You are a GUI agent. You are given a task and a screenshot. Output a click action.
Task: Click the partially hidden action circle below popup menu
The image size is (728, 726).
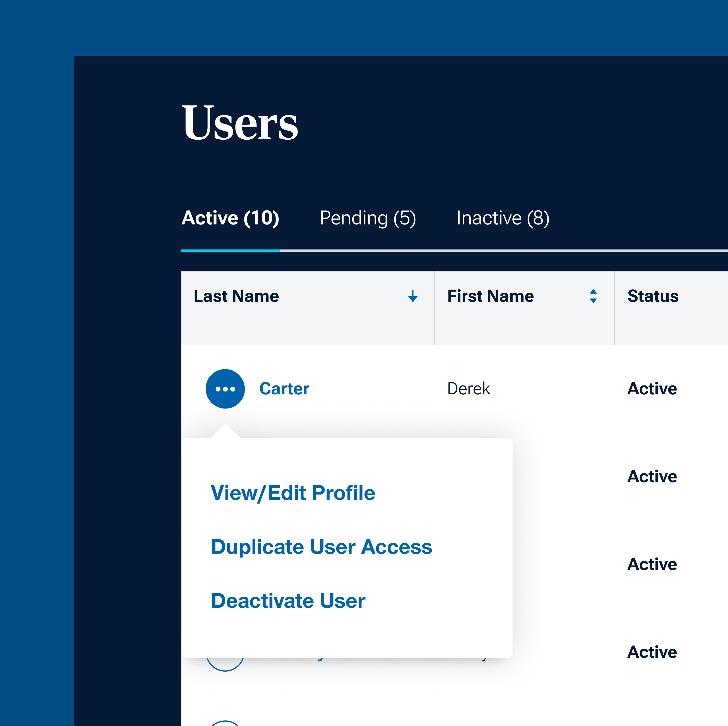(225, 665)
